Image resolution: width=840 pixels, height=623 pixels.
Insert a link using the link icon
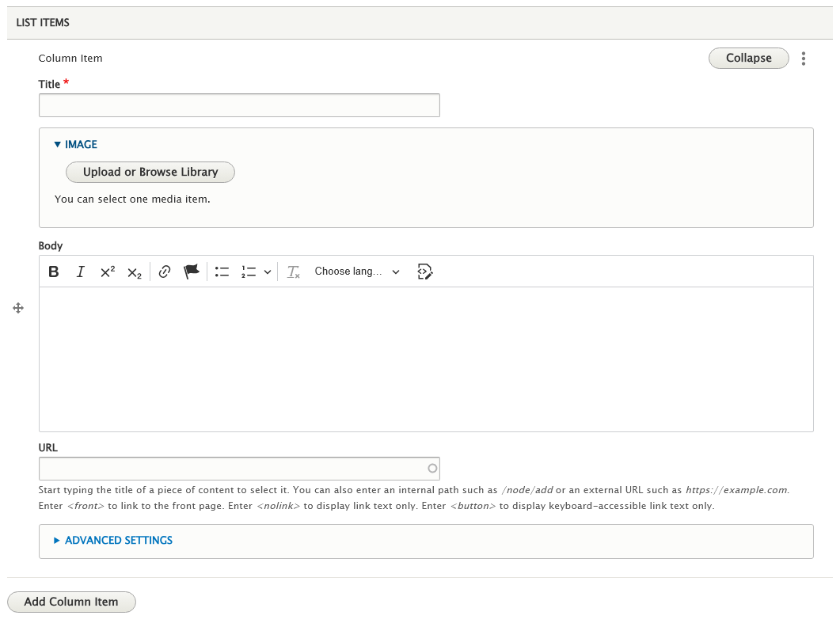tap(164, 272)
